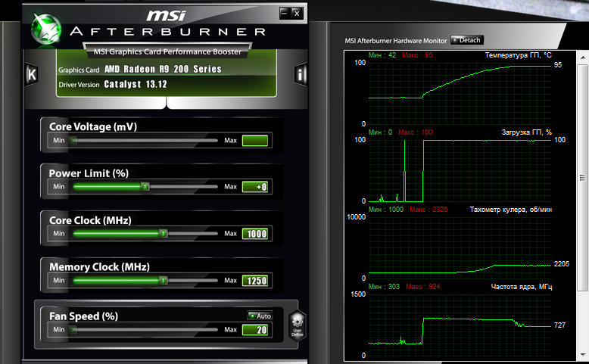Click the monitor scrollbar down arrow
Image resolution: width=589 pixels, height=364 pixels.
point(583,355)
